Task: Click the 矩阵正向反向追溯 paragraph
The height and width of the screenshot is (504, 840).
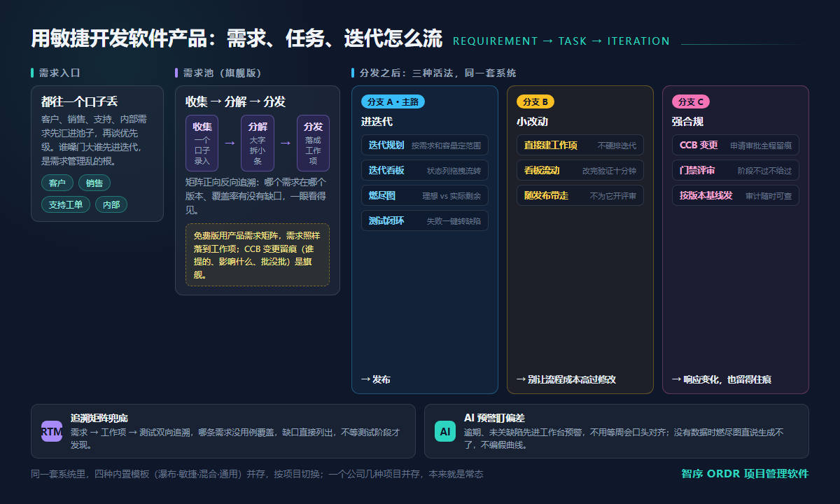Action: click(257, 196)
